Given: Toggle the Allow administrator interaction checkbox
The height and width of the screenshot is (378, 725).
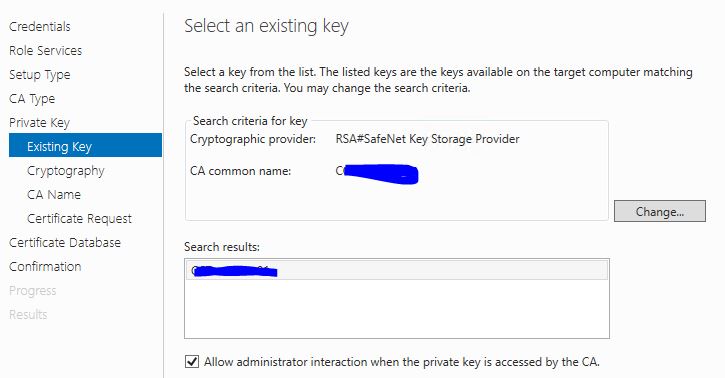Looking at the screenshot, I should (192, 361).
